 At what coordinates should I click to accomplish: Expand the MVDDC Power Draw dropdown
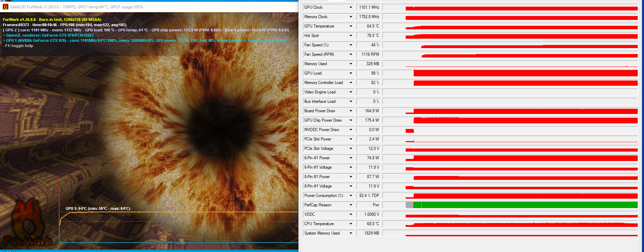[351, 130]
